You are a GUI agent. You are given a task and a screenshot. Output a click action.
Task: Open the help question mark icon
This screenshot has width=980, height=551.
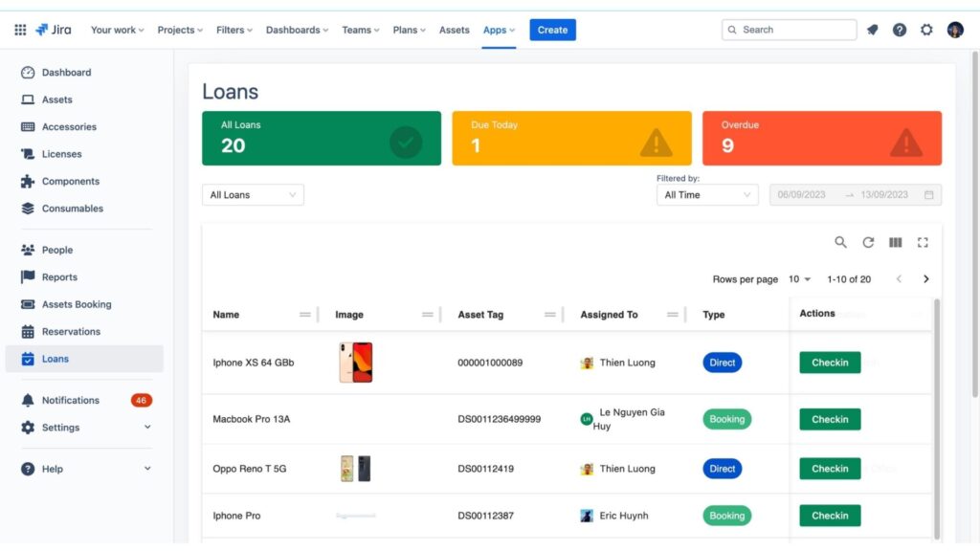pyautogui.click(x=899, y=29)
